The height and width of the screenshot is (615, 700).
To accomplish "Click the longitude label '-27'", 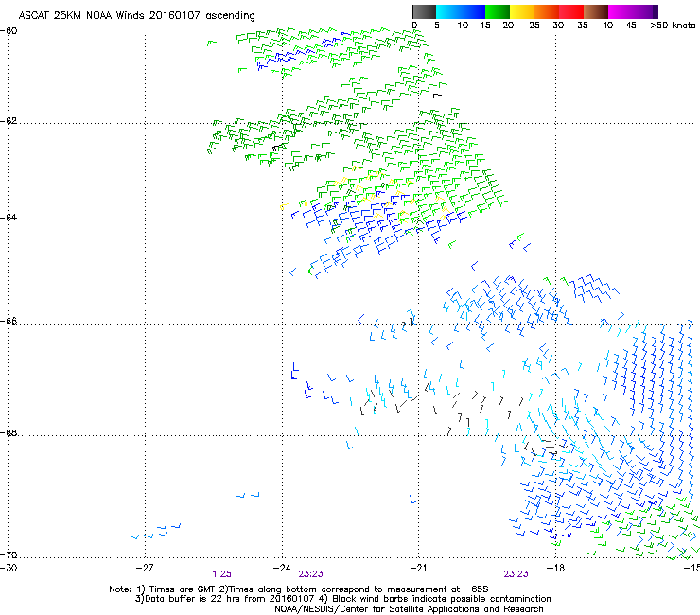I will pos(145,568).
